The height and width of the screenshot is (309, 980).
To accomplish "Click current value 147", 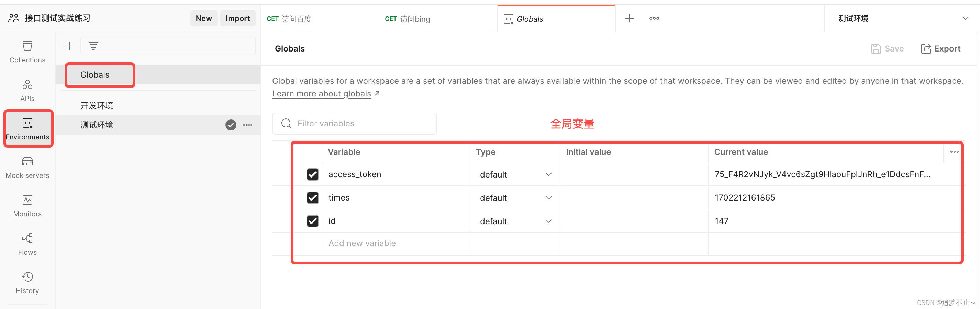I will (721, 221).
